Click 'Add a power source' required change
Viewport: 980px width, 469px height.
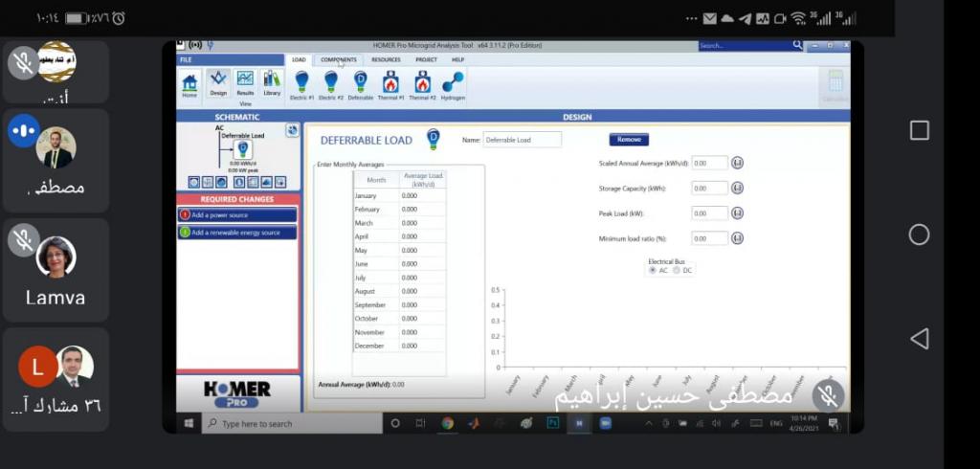tap(237, 215)
